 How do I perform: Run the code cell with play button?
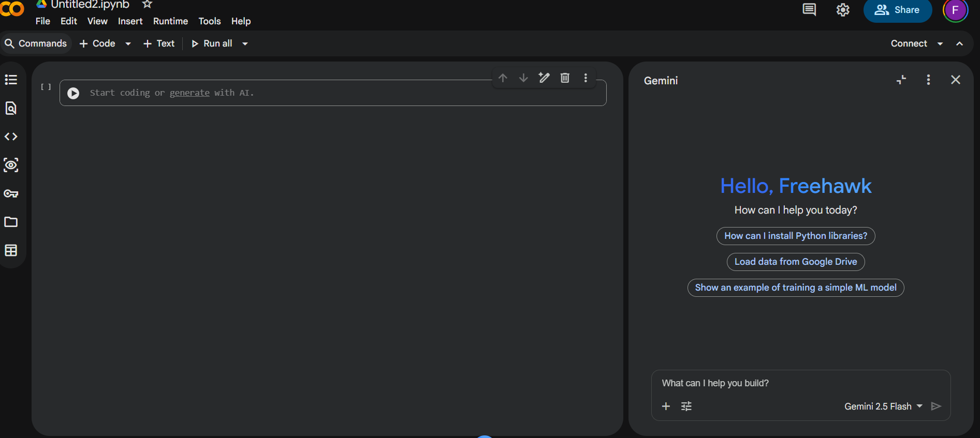[x=74, y=93]
